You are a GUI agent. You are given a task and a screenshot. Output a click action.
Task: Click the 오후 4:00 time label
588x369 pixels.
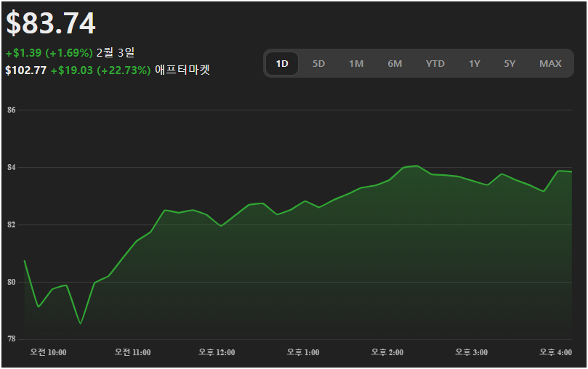[x=556, y=352]
